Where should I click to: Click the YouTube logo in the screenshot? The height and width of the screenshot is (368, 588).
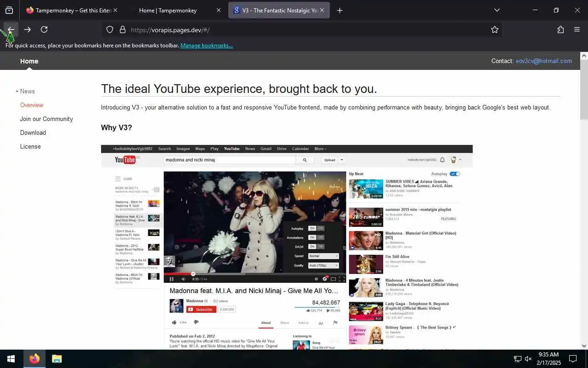pos(125,160)
